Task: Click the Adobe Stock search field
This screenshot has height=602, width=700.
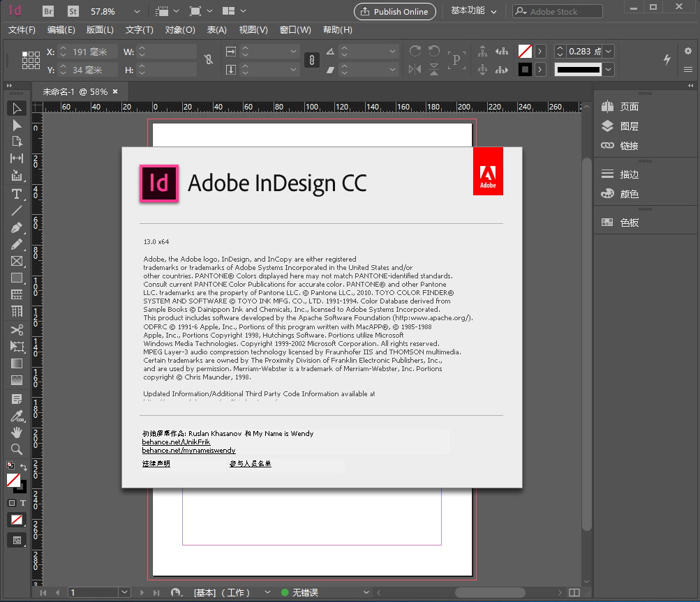Action: pos(558,12)
